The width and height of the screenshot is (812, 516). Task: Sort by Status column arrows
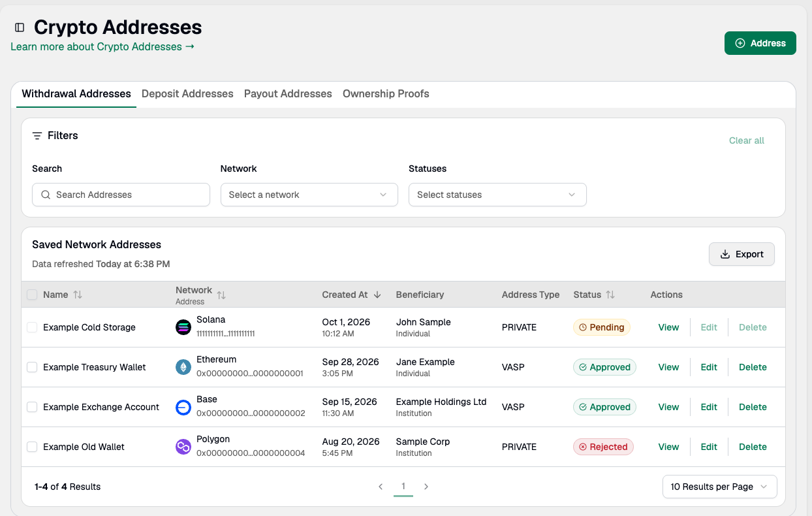(x=610, y=295)
